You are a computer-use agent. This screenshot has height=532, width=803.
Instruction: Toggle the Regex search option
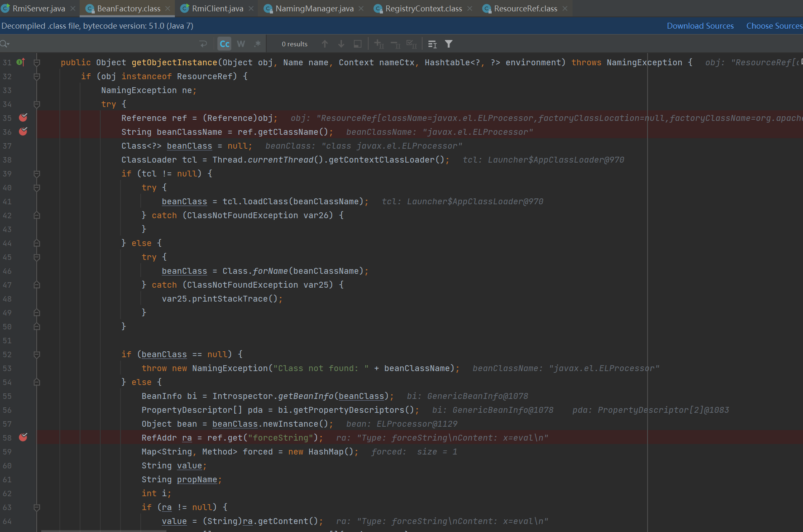257,44
